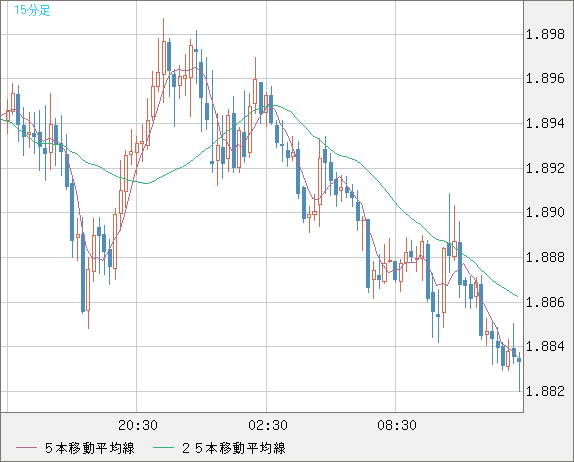Click the 1.892 price axis label
Image resolution: width=574 pixels, height=462 pixels.
pyautogui.click(x=545, y=168)
